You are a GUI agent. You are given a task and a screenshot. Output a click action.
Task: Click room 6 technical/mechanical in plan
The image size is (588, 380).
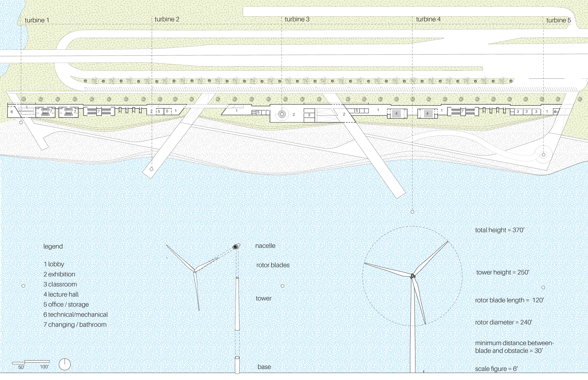11,112
